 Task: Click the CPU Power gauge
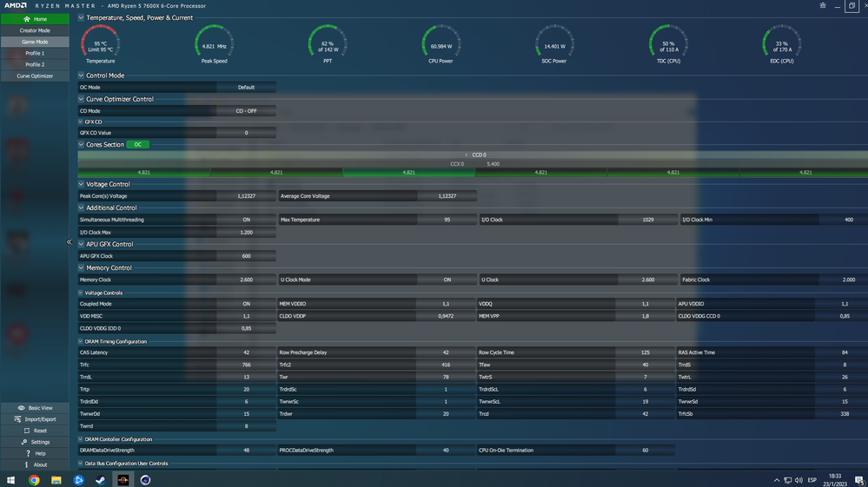(x=441, y=43)
